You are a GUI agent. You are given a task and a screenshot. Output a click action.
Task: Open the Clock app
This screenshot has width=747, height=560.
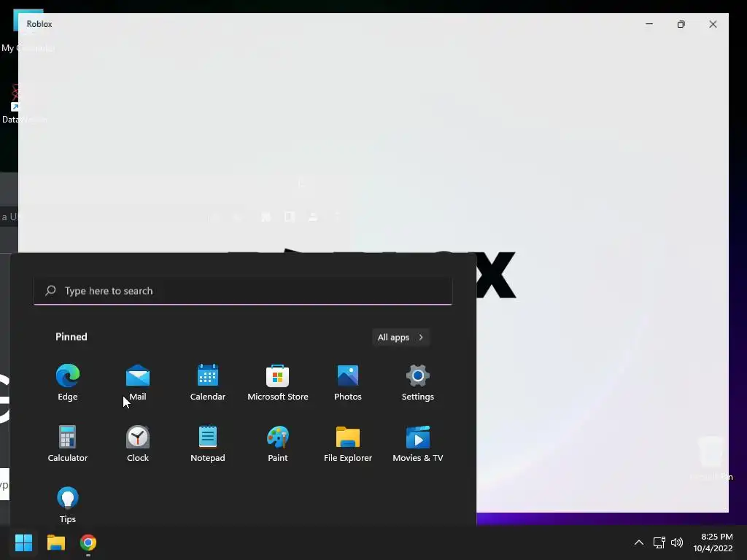pos(138,444)
